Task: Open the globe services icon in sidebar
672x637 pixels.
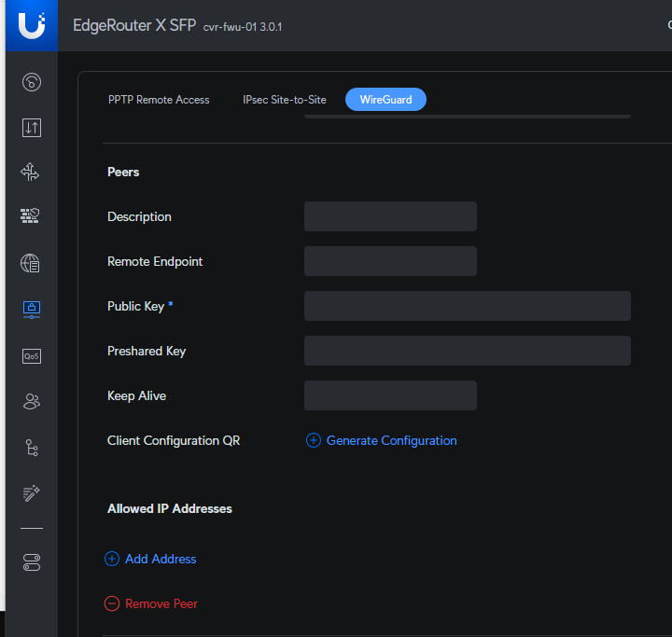Action: pyautogui.click(x=31, y=263)
